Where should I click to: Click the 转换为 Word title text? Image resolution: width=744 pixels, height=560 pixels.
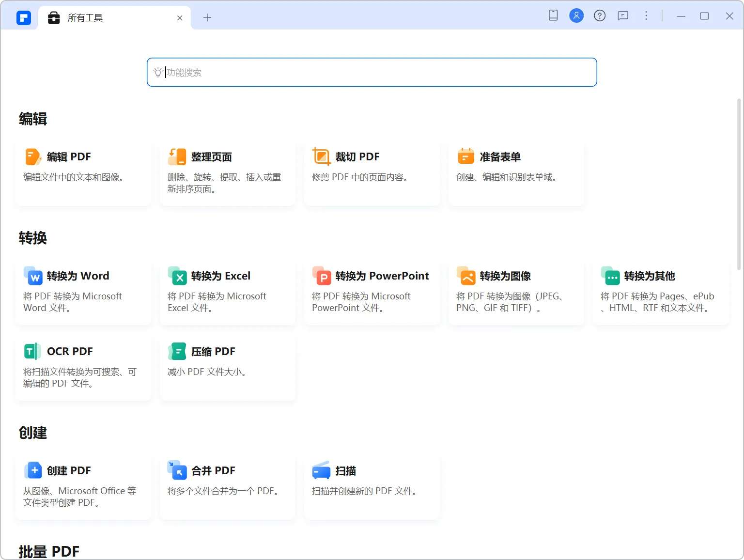tap(78, 276)
